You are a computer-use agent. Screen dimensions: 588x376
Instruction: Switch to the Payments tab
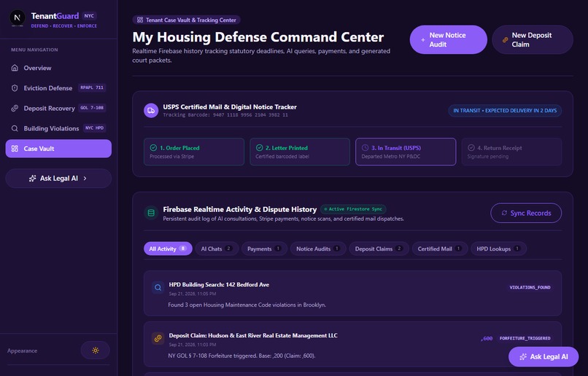[264, 248]
